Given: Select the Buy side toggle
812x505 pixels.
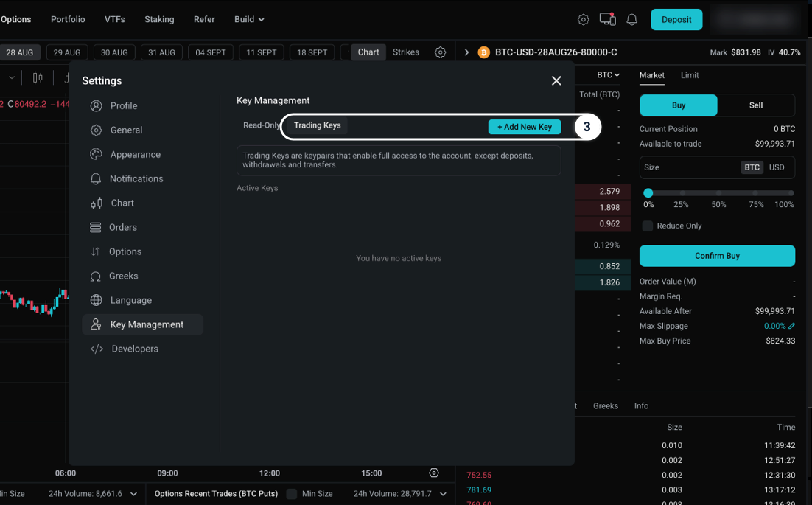Looking at the screenshot, I should [679, 105].
